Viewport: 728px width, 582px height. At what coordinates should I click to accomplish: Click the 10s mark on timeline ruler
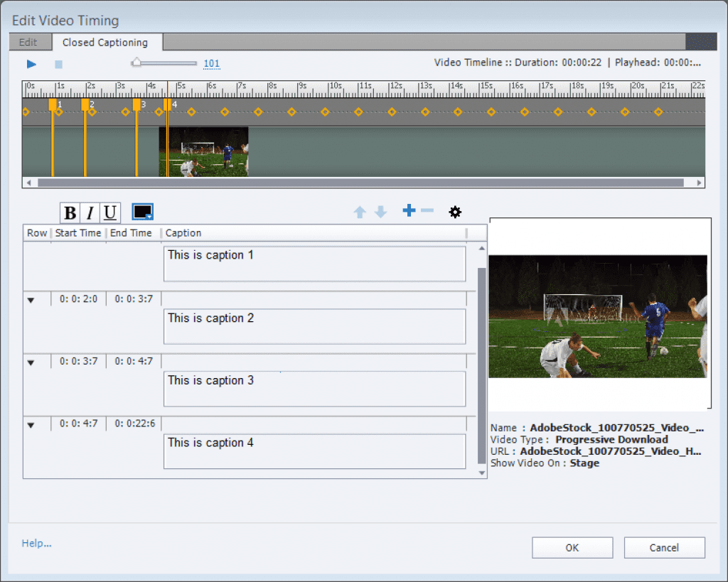(336, 86)
